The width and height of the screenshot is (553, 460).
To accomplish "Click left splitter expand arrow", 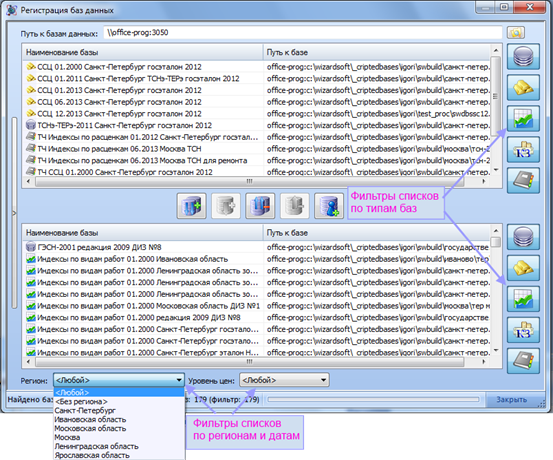I will tap(14, 213).
